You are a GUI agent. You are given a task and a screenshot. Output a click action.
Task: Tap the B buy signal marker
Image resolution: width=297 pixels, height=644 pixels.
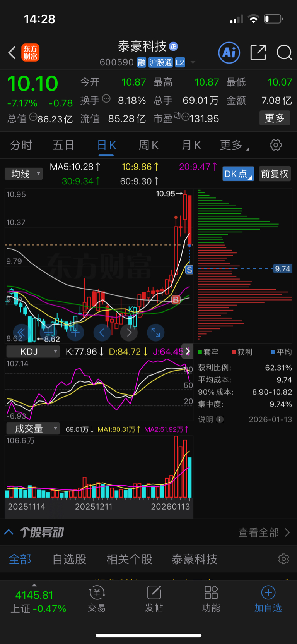tap(176, 299)
